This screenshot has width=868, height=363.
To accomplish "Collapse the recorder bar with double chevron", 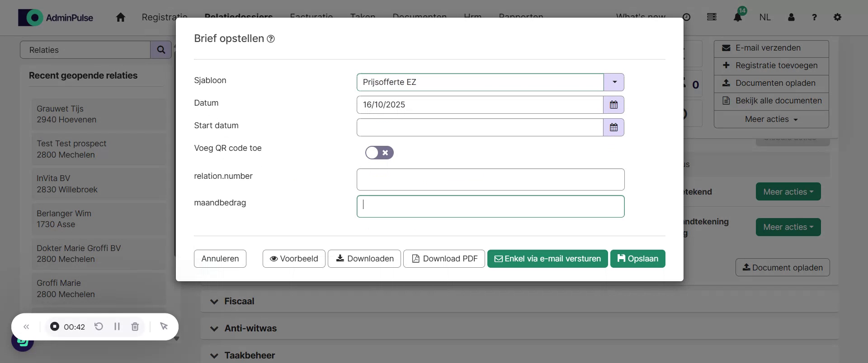I will (x=26, y=326).
